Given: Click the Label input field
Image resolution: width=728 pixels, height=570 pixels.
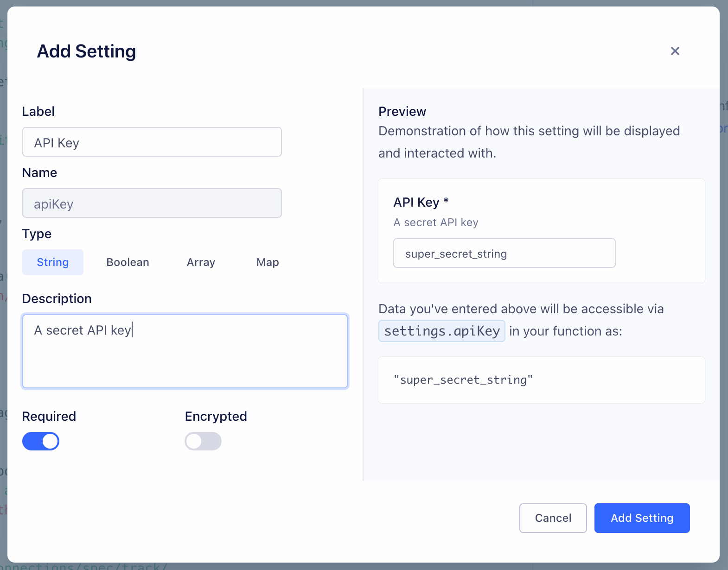Looking at the screenshot, I should [x=152, y=142].
